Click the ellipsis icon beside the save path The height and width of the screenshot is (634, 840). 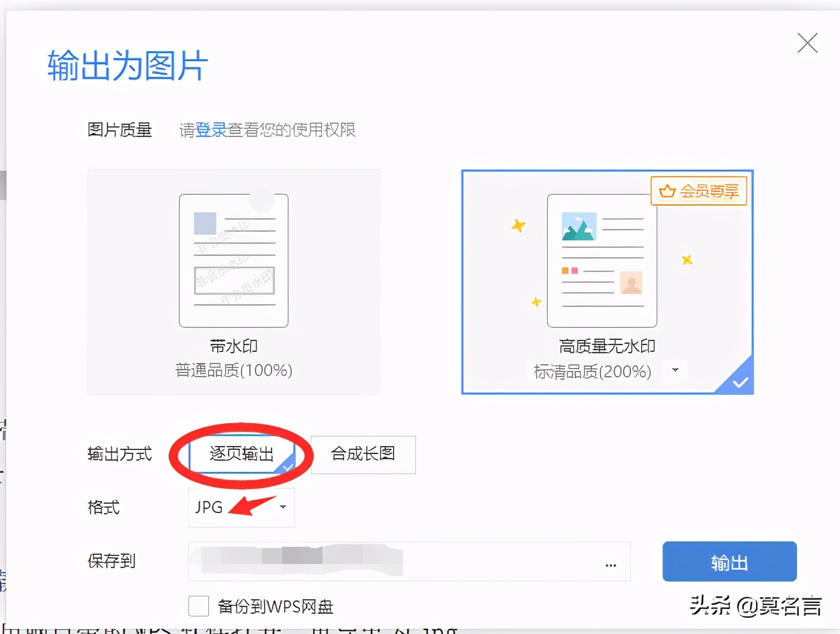pos(610,566)
